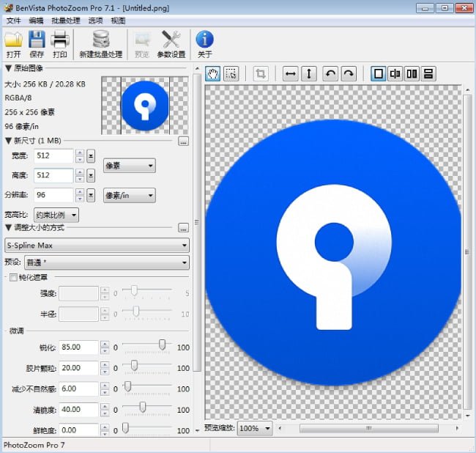This screenshot has height=453, width=476.
Task: Open the resolution preset arrow button
Action: coord(91,196)
